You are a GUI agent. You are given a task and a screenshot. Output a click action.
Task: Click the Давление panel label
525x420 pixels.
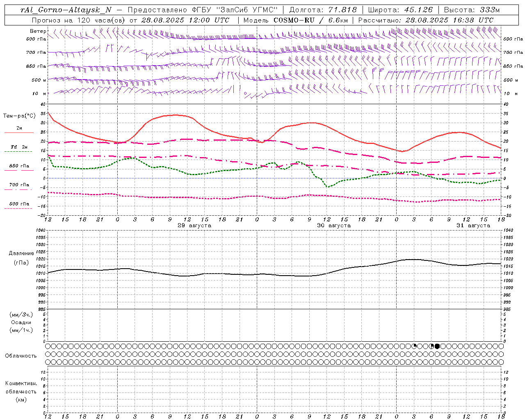(x=21, y=253)
